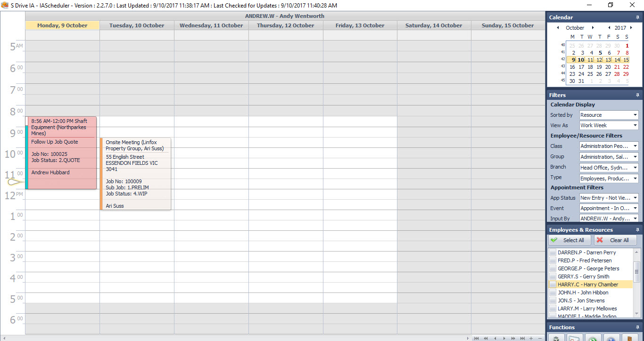Screen dimensions: 644x341
Task: Select the Wednesday, 11 October column header
Action: (x=211, y=25)
